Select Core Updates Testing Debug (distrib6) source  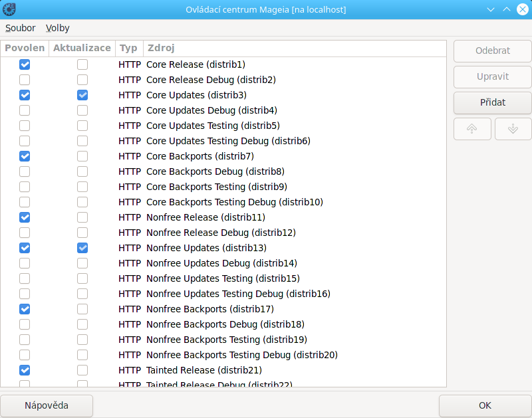[223, 141]
